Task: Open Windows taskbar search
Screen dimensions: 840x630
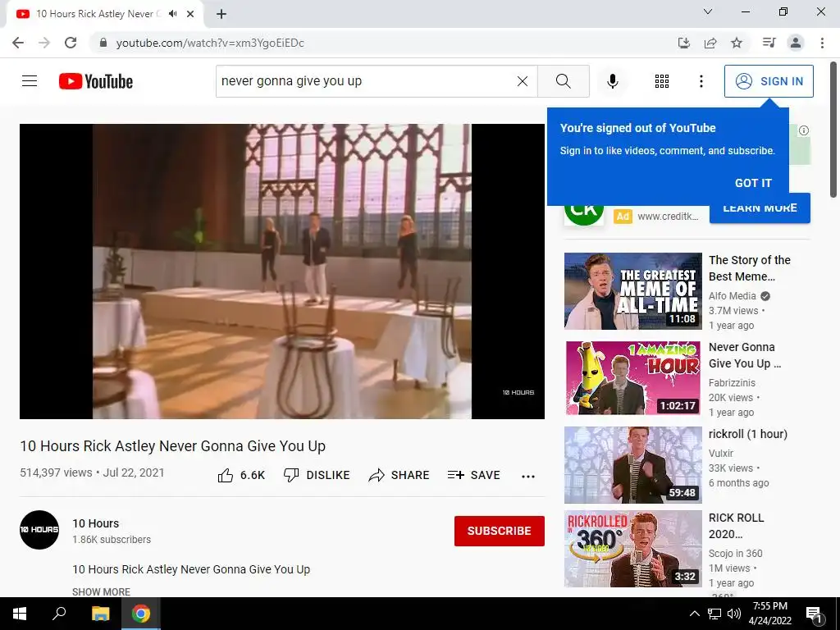Action: [x=59, y=614]
